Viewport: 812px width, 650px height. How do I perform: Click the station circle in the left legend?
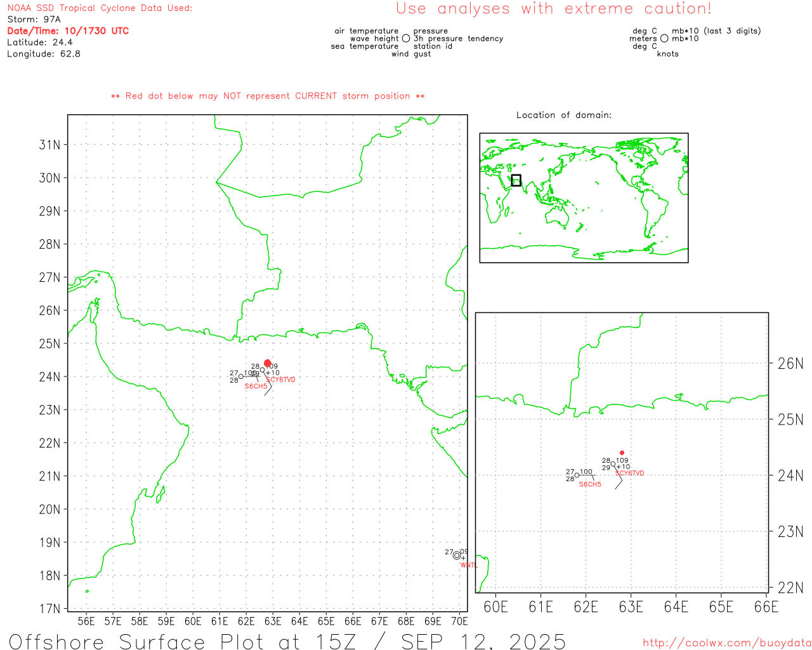point(406,38)
